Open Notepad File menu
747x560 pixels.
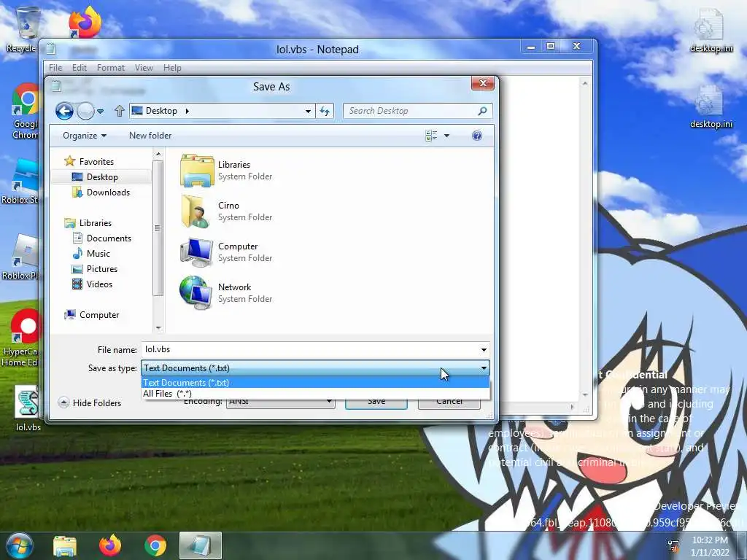point(55,68)
